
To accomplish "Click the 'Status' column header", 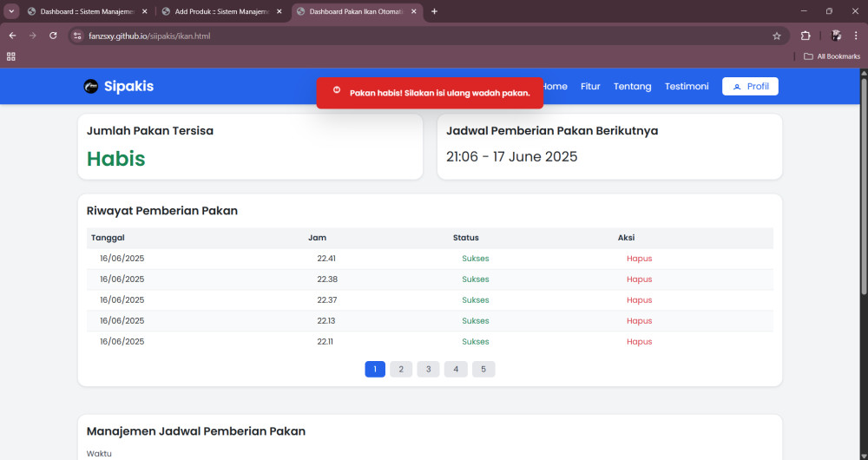I will pos(465,238).
